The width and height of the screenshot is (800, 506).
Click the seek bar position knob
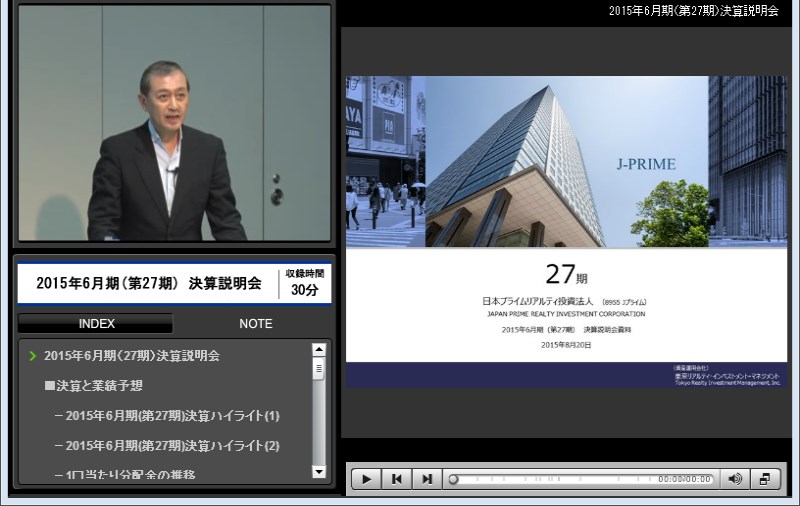453,479
